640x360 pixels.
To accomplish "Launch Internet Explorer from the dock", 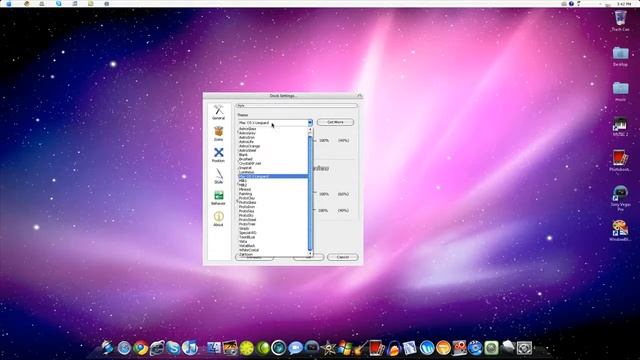I will (x=157, y=348).
